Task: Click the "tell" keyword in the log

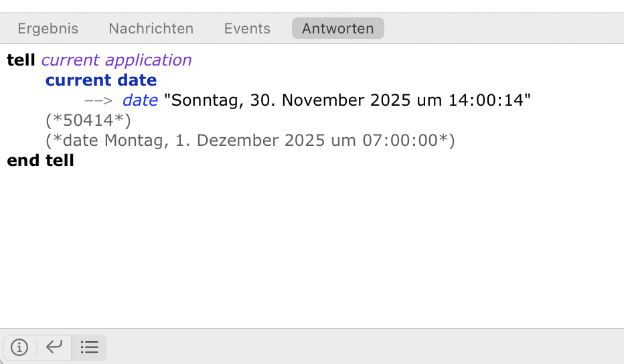Action: [21, 60]
